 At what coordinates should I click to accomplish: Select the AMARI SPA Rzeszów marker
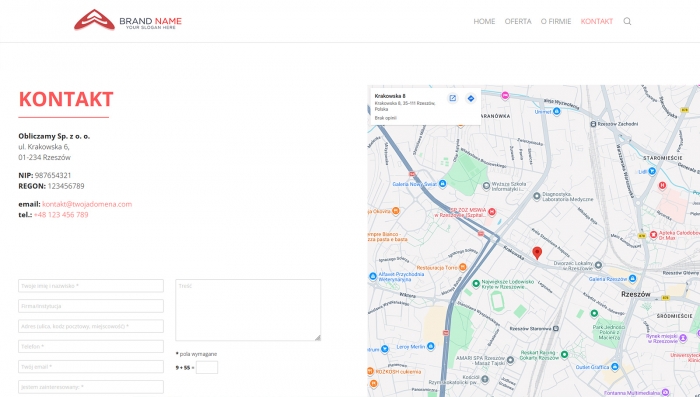point(510,360)
